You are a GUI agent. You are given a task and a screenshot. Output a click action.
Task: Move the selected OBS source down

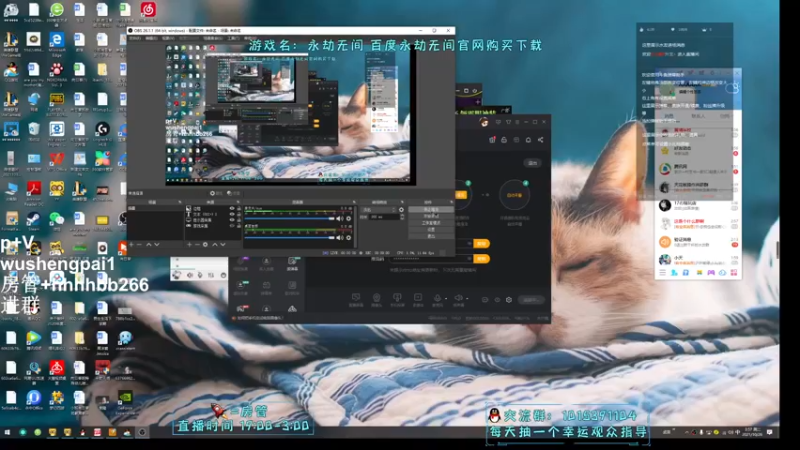[223, 245]
